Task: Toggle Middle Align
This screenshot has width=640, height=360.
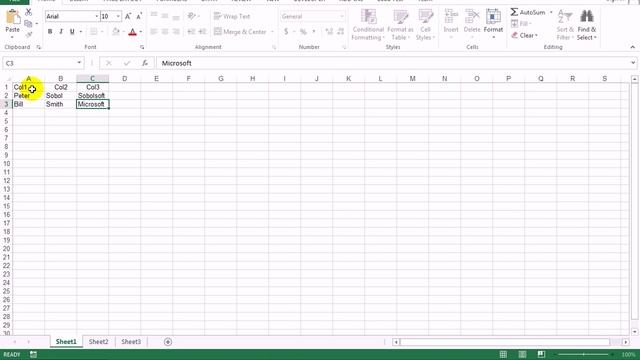Action: click(165, 16)
